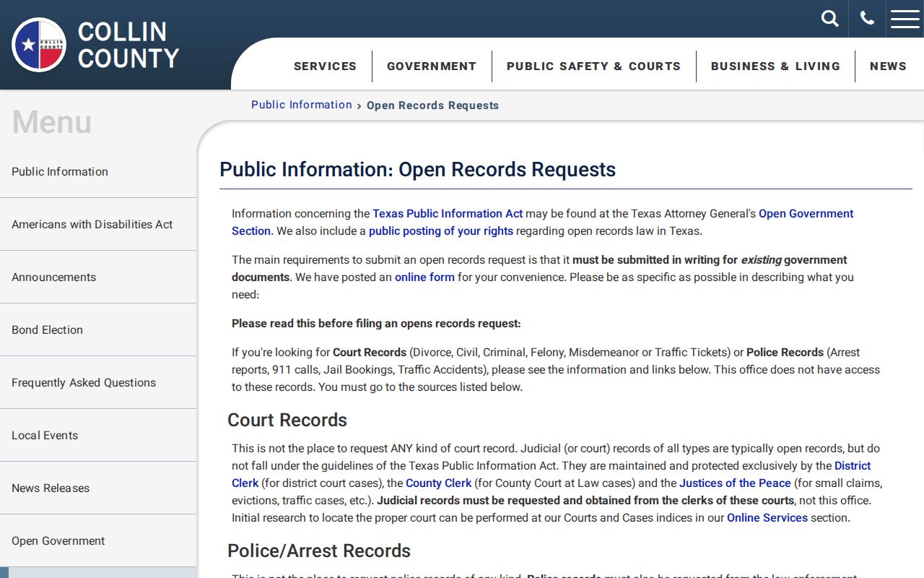Click the Open Records Requests breadcrumb text

(433, 105)
